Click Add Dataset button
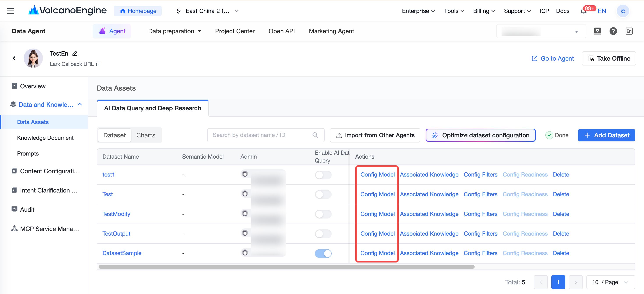Viewport: 644px width, 294px height. [x=606, y=135]
